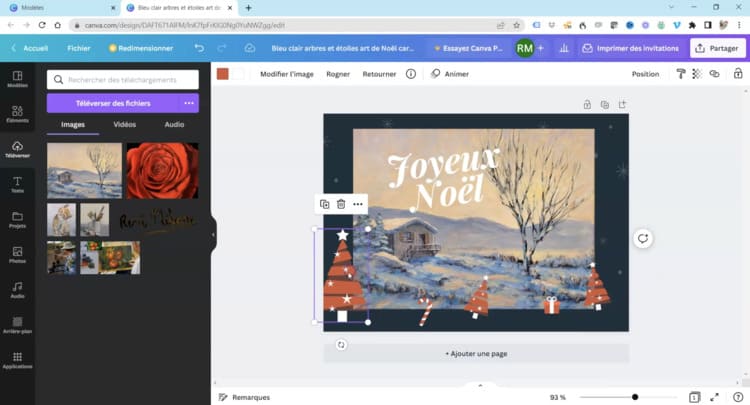
Task: Open the Fichier menu
Action: click(x=78, y=48)
